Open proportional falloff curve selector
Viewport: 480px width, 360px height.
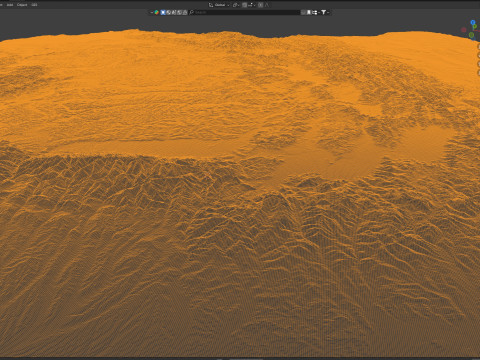267,5
